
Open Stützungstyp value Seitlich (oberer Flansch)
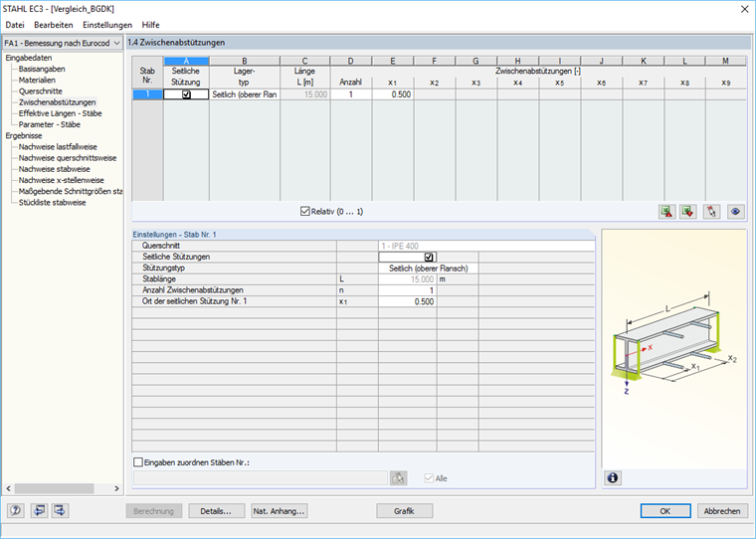pyautogui.click(x=428, y=269)
